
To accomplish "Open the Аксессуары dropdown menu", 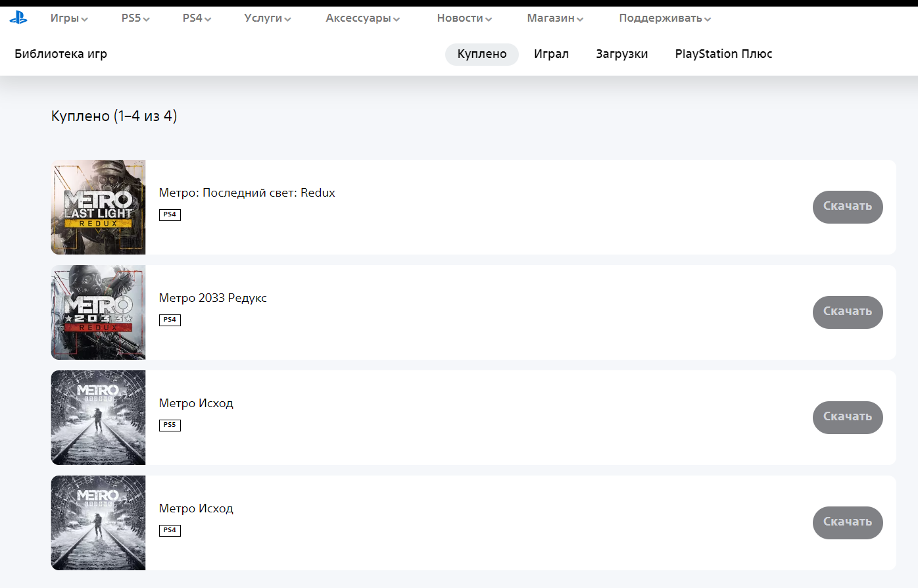I will click(362, 18).
